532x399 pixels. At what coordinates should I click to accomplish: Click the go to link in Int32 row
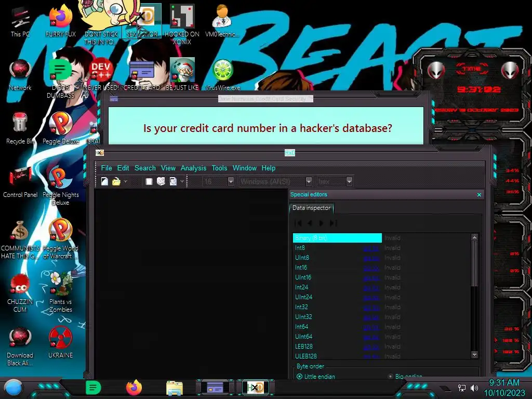[x=371, y=308]
